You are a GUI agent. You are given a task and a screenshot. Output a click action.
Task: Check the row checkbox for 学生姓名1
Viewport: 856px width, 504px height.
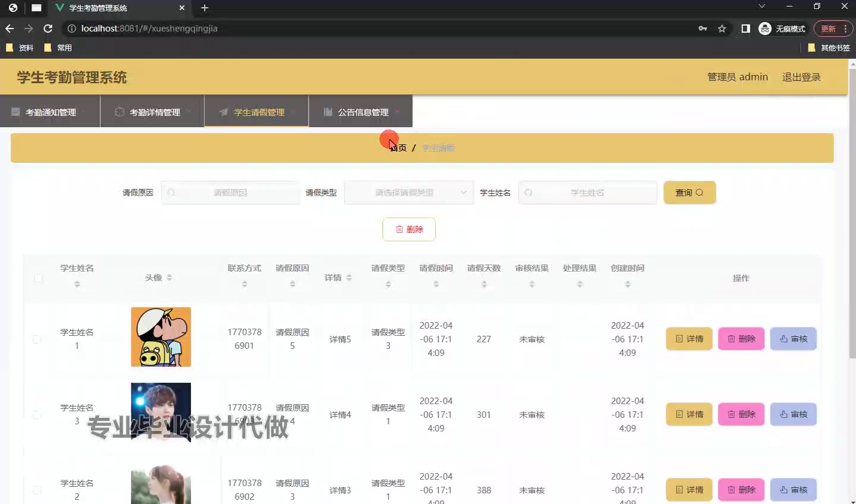(37, 339)
